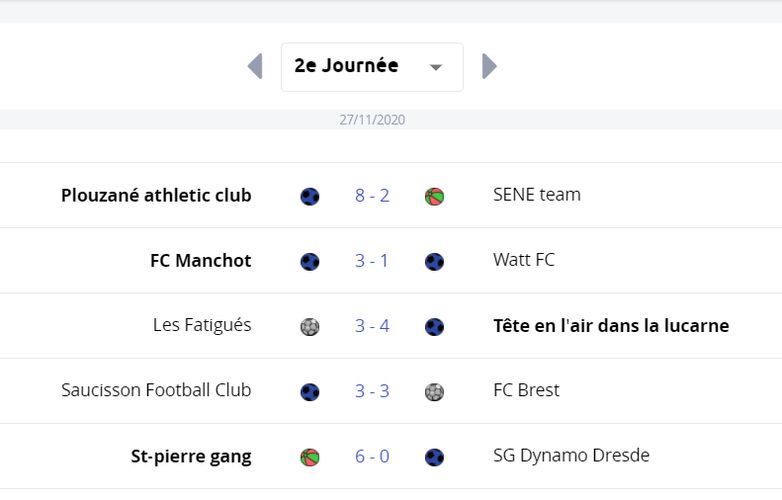
Task: Open the 3 - 4 match score
Action: [372, 326]
